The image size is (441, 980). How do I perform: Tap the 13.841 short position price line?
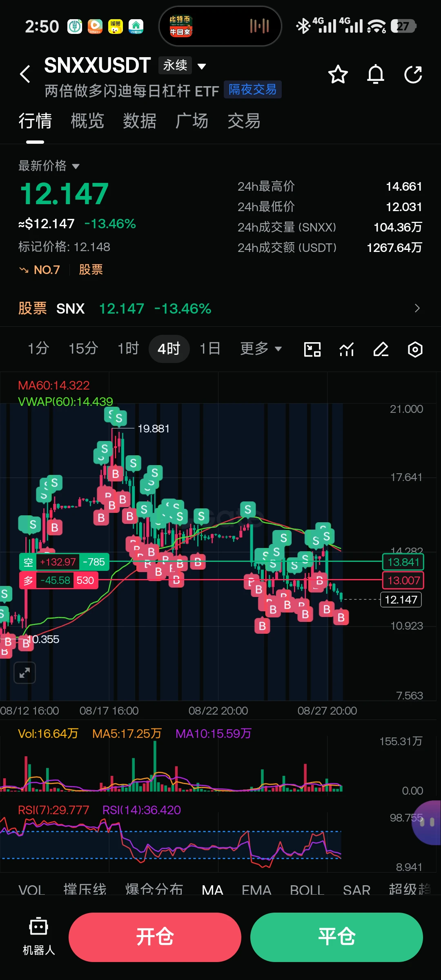[403, 562]
